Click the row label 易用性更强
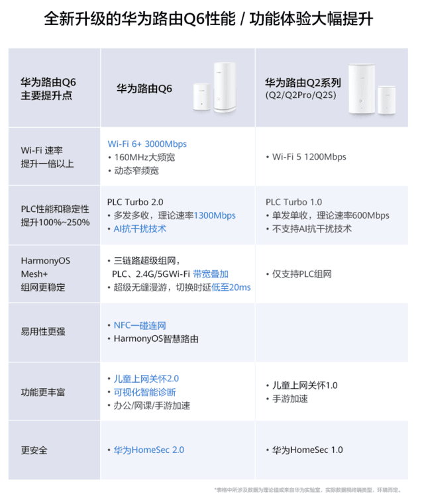 tap(43, 332)
